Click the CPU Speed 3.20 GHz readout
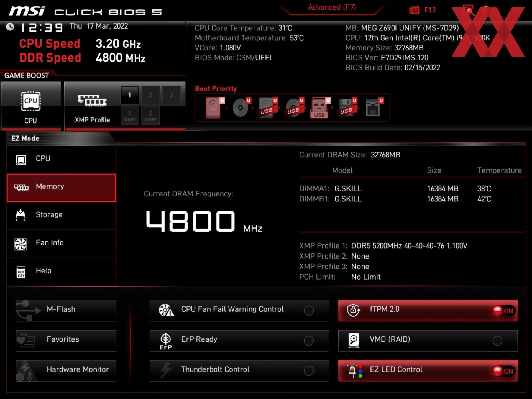The width and height of the screenshot is (532, 399). click(80, 44)
